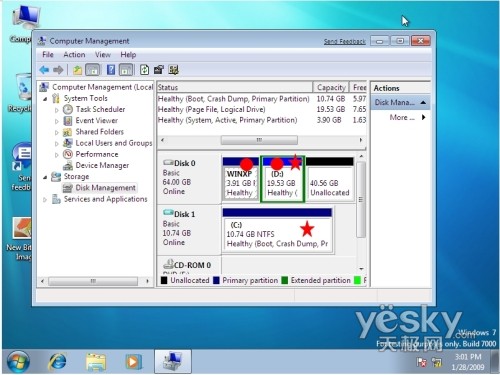Click the blue Help question mark icon

(111, 70)
